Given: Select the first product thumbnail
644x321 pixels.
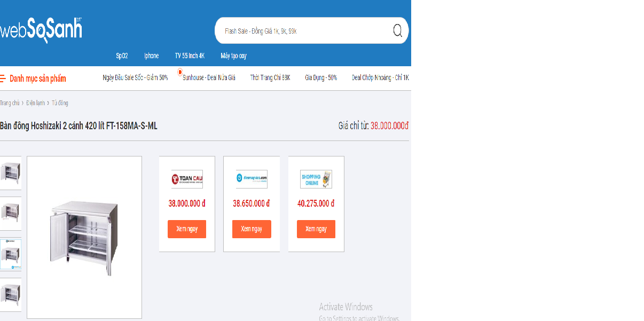Looking at the screenshot, I should [x=11, y=173].
